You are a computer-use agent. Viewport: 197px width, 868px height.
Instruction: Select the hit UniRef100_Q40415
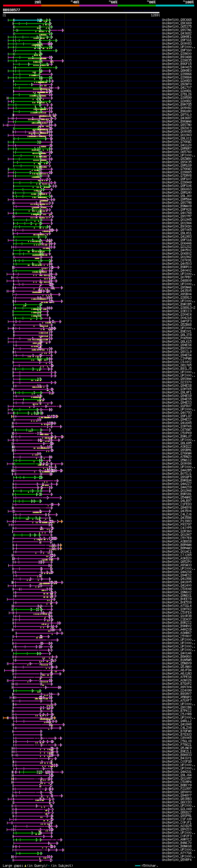177,67
